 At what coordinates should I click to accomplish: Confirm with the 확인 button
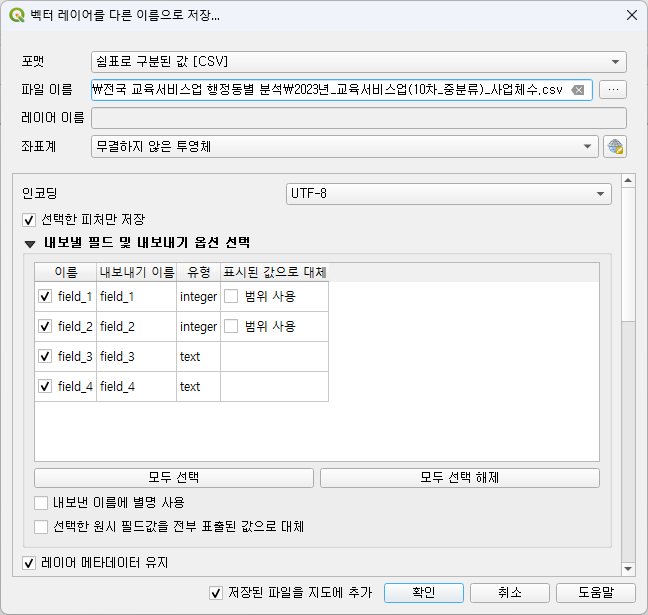(424, 593)
